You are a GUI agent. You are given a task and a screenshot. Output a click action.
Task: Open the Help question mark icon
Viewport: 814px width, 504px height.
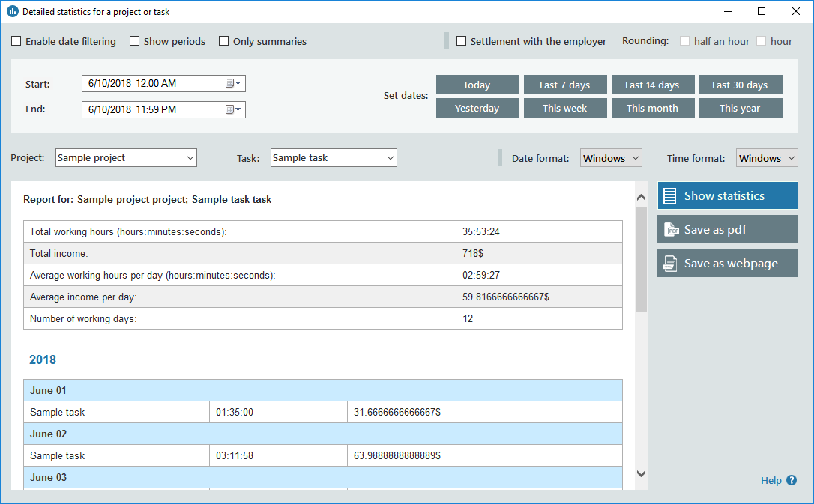click(x=792, y=481)
